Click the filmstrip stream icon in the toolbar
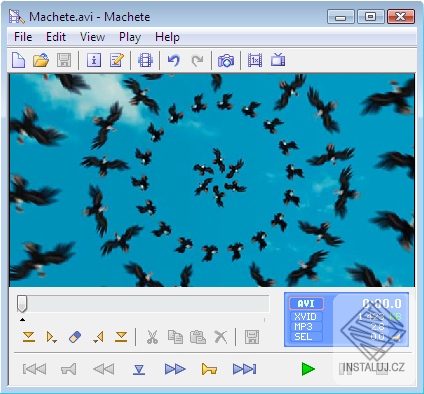The height and width of the screenshot is (394, 424). tap(145, 60)
